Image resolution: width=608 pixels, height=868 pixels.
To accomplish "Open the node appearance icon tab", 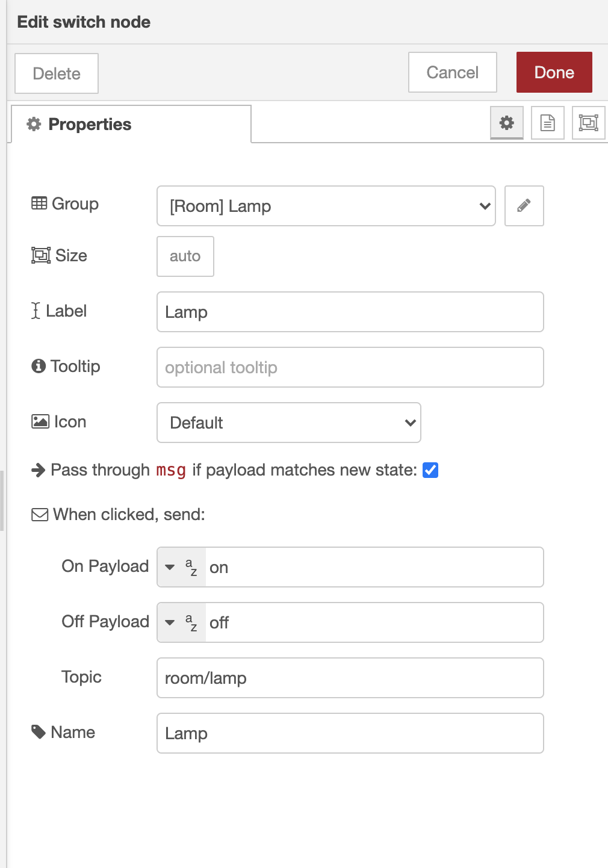I will pos(588,123).
